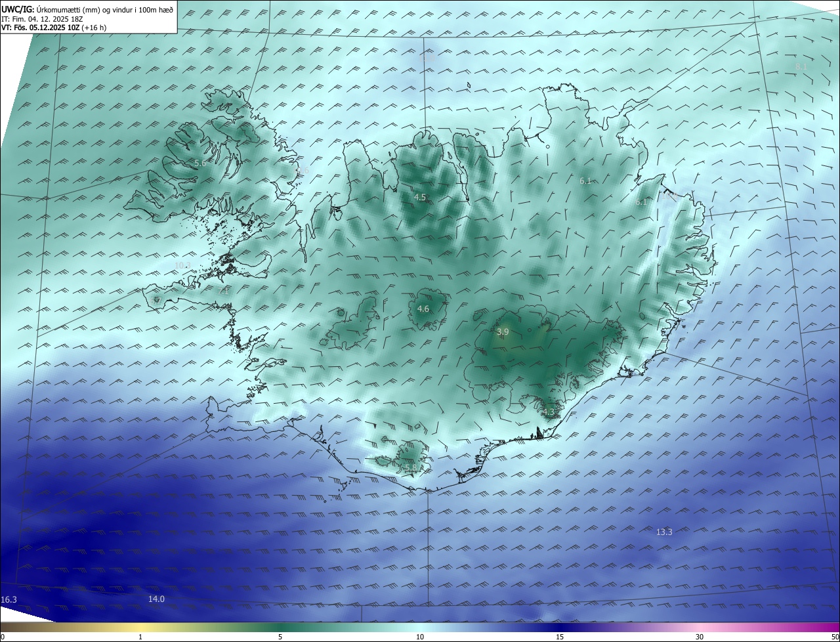Click the 7.1 value label
840x642 pixels.
224,290
